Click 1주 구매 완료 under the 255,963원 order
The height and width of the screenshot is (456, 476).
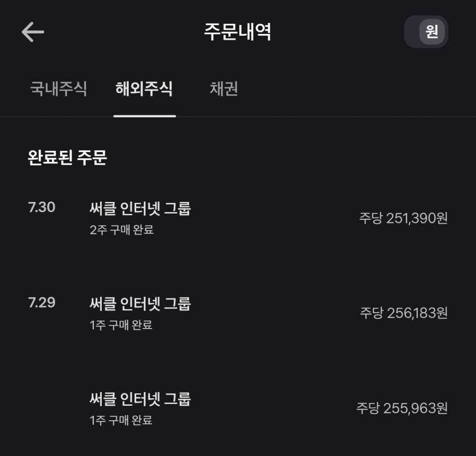coord(121,420)
